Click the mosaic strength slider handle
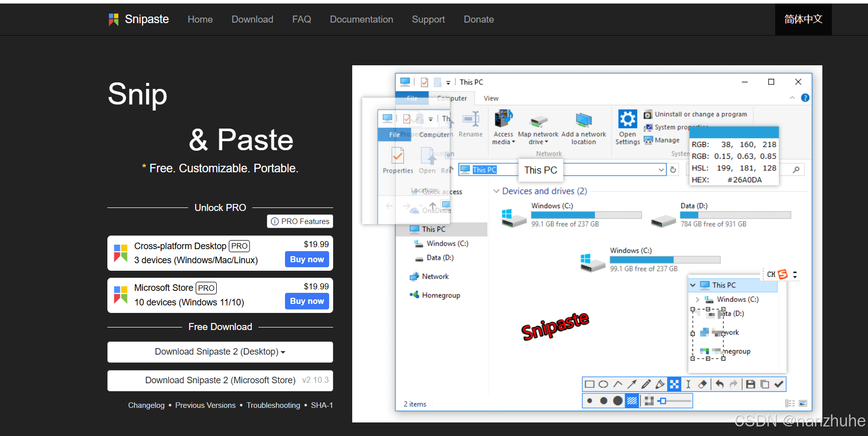 [663, 401]
